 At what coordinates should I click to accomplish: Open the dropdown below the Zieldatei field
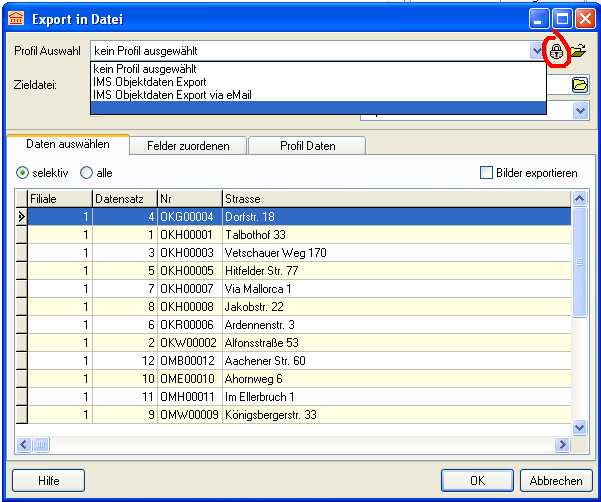(x=580, y=110)
